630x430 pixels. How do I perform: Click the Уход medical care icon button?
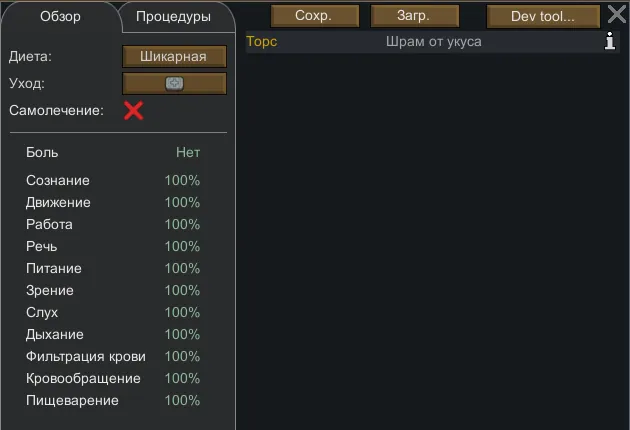pos(174,84)
